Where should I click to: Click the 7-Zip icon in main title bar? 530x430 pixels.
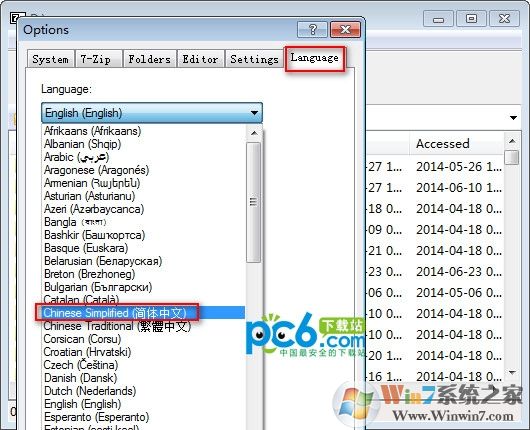click(x=16, y=17)
